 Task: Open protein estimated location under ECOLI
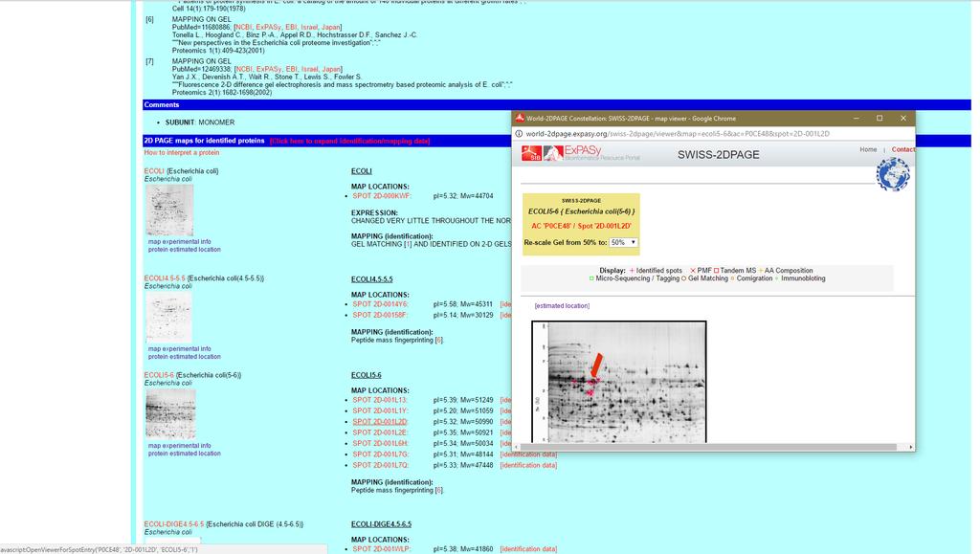tap(185, 249)
